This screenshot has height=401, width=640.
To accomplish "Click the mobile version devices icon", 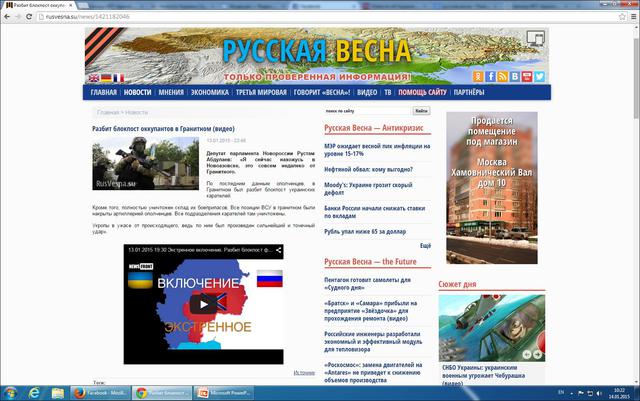I will click(x=536, y=39).
